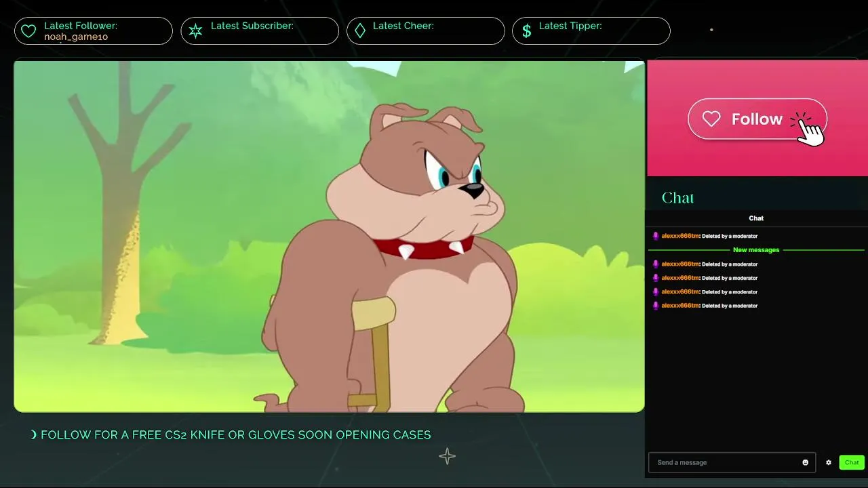The height and width of the screenshot is (488, 868).
Task: Click the small white Chat panel title
Action: [756, 218]
